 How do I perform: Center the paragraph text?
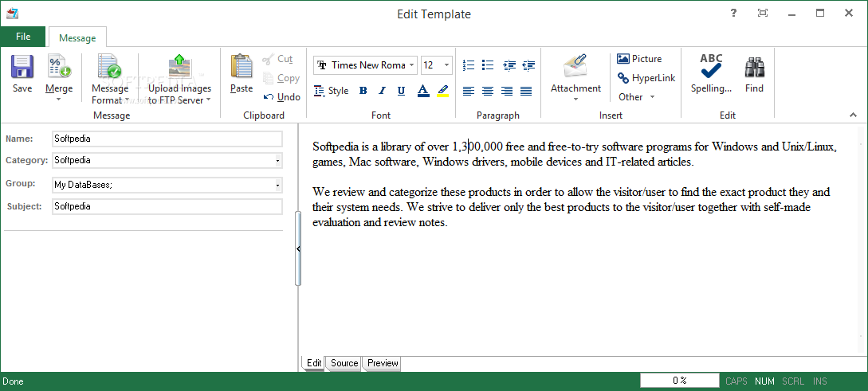pos(488,92)
